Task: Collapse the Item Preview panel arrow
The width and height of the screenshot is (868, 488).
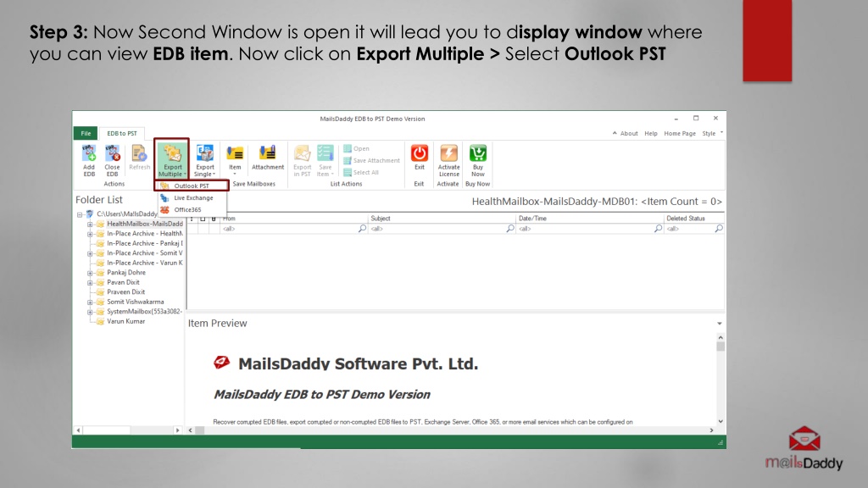Action: coord(720,324)
